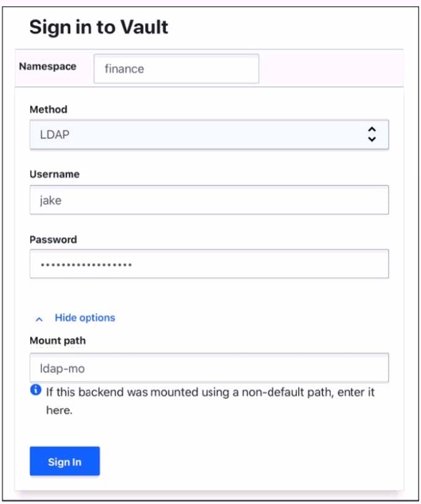The width and height of the screenshot is (421, 504).
Task: Open the Method dropdown showing LDAP
Action: tap(209, 134)
